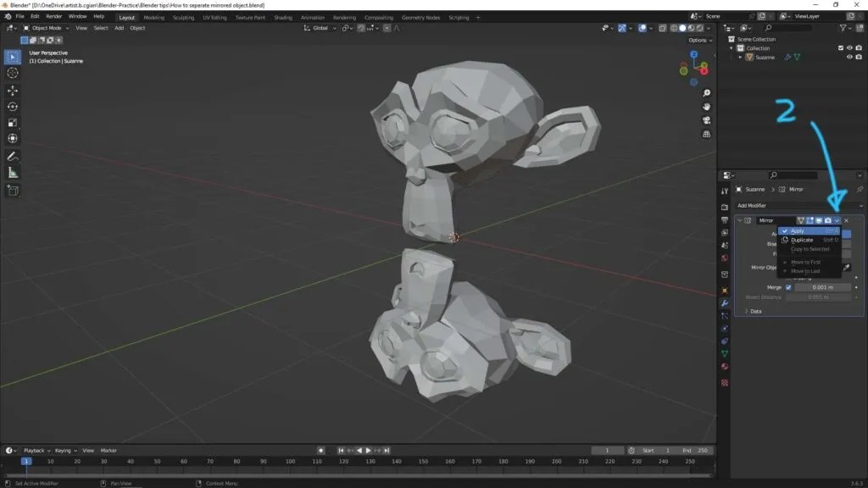Select the Annotate tool
Image resolution: width=868 pixels, height=488 pixels.
coord(12,155)
